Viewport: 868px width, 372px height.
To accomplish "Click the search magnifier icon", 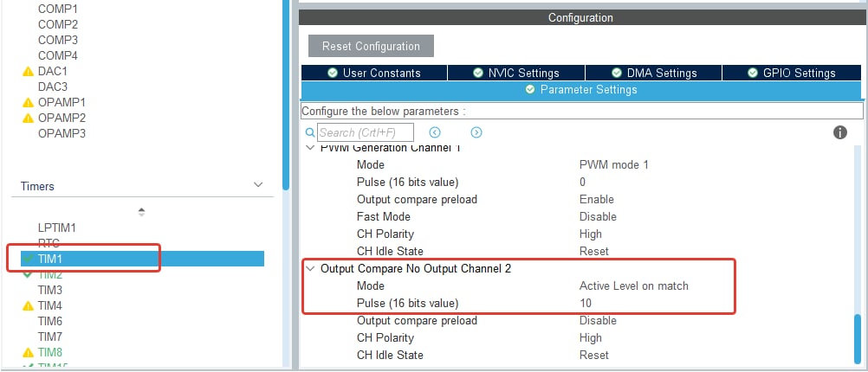I will point(311,132).
